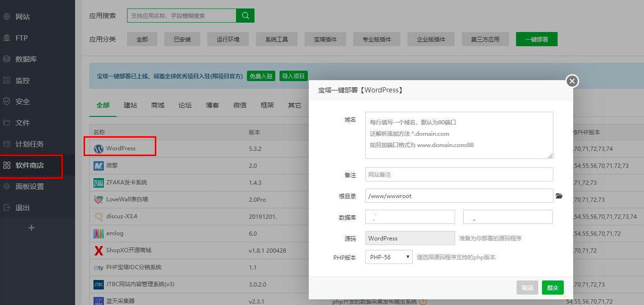Screen dimensions: 644x305
Task: Open 软件商店 in the sidebar
Action: pos(30,165)
